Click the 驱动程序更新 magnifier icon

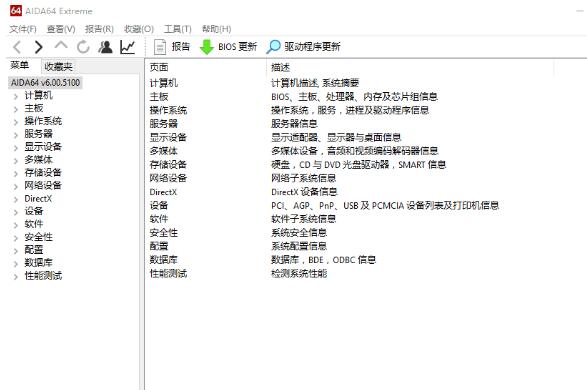coord(273,47)
